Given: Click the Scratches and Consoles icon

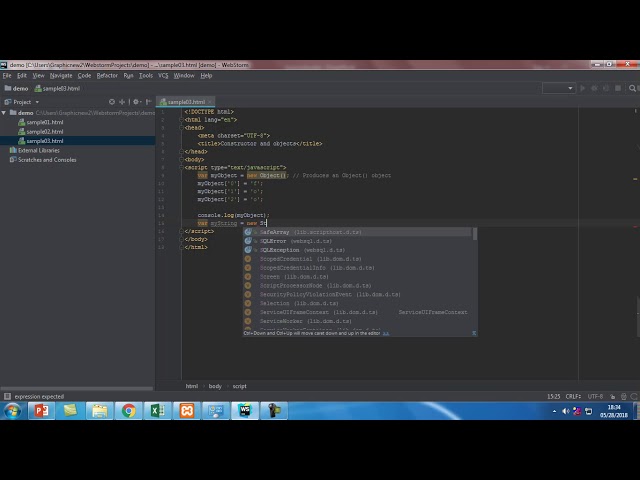Looking at the screenshot, I should point(13,160).
